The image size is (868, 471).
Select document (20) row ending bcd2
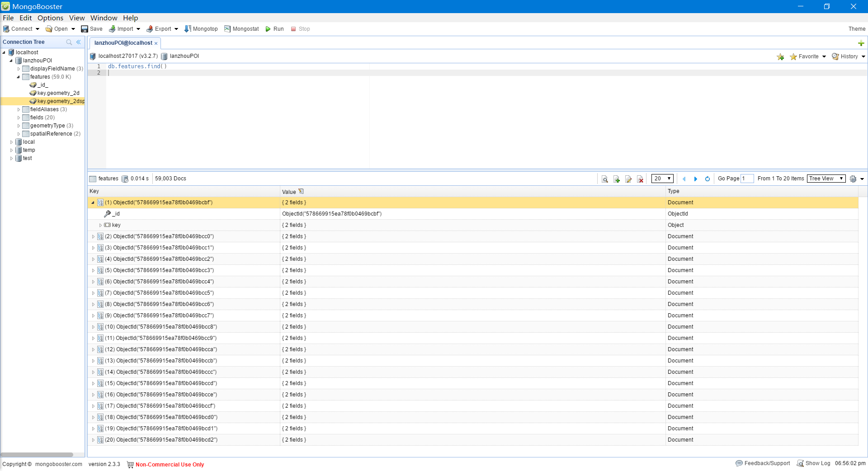tap(473, 440)
